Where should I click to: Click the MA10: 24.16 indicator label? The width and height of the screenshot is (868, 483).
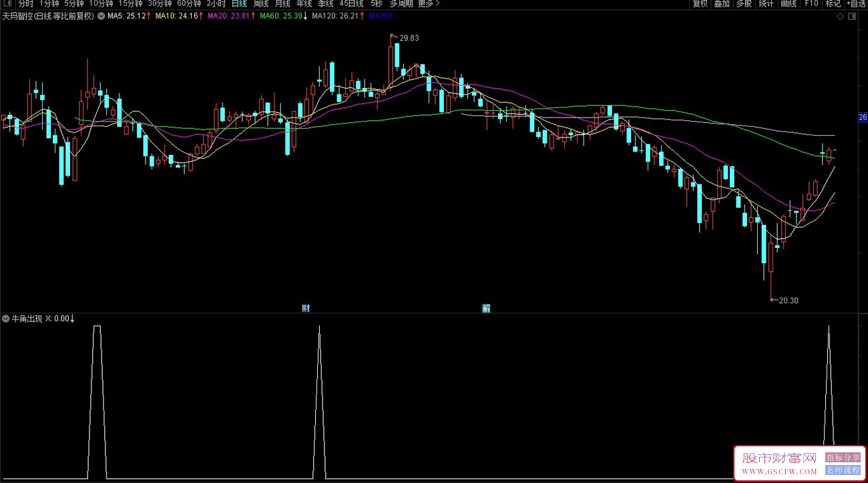click(178, 16)
